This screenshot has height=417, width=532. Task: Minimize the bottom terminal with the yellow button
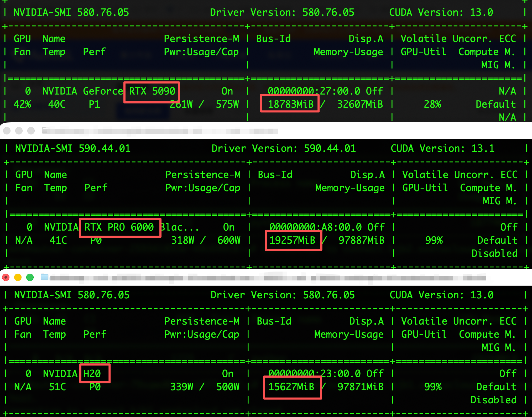[18, 277]
